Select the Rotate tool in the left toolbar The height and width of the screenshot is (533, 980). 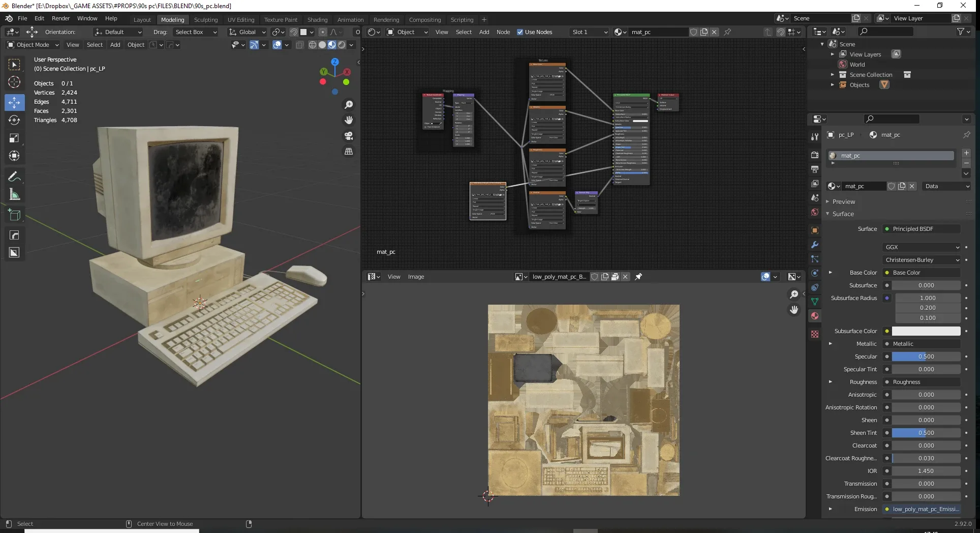tap(14, 120)
